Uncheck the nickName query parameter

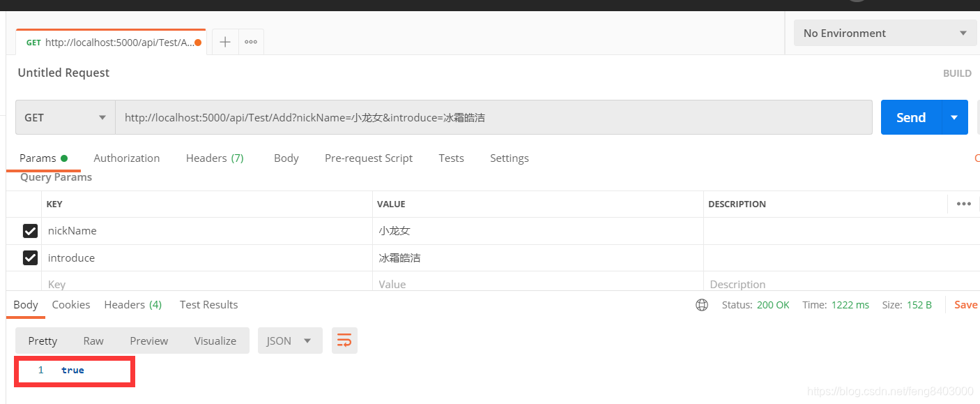coord(30,230)
